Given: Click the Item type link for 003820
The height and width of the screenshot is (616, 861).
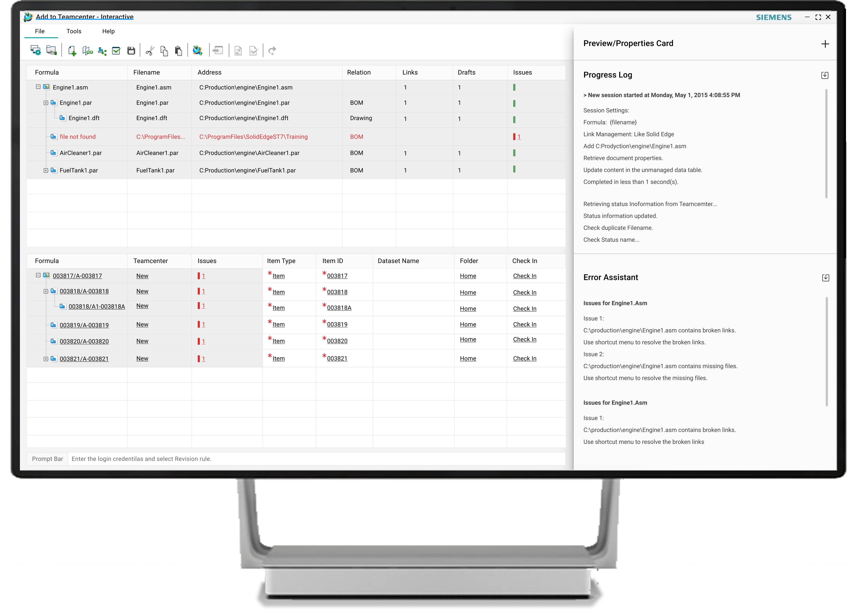Looking at the screenshot, I should [278, 341].
